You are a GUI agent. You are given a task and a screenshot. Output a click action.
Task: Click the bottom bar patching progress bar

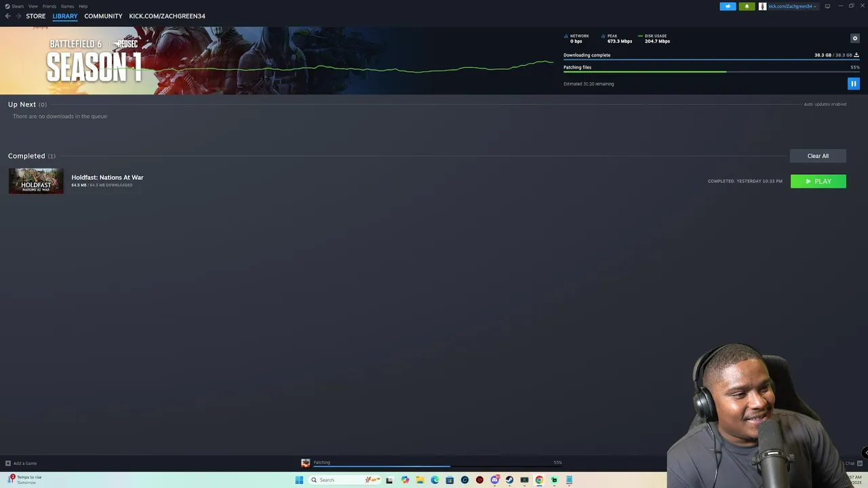click(437, 466)
